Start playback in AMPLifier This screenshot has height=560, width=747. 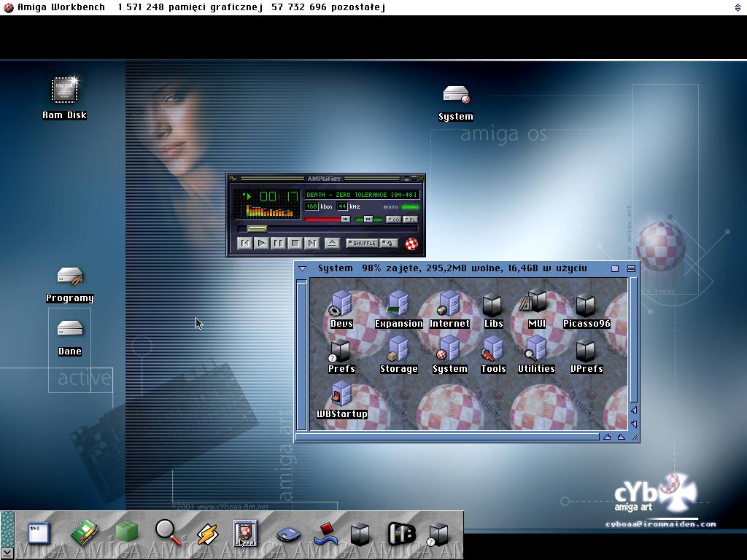(262, 244)
